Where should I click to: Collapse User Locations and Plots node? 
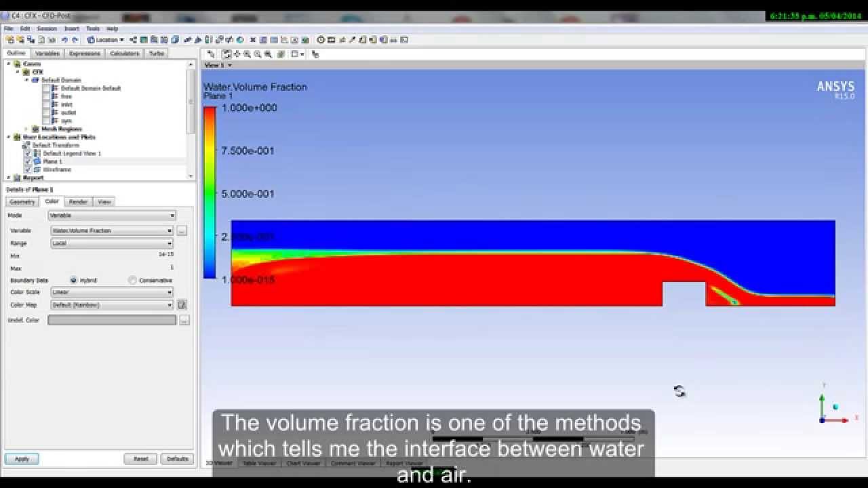click(9, 137)
